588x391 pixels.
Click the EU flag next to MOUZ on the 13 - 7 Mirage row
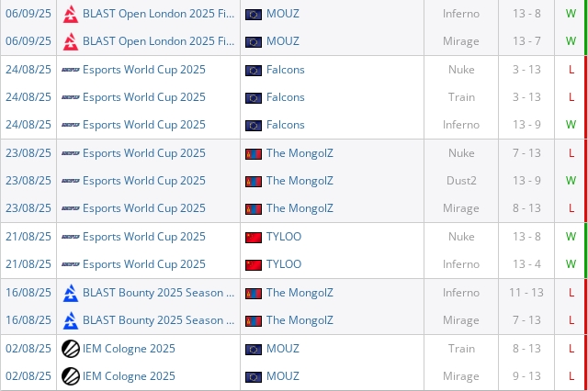[x=254, y=41]
